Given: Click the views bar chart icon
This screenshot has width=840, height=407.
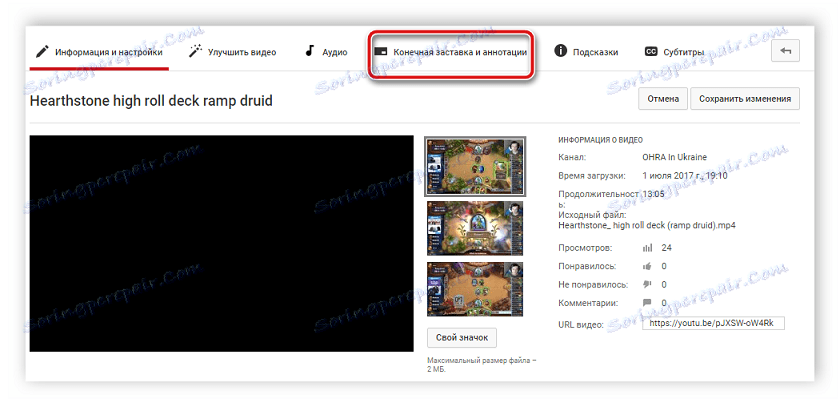Looking at the screenshot, I should pos(648,248).
